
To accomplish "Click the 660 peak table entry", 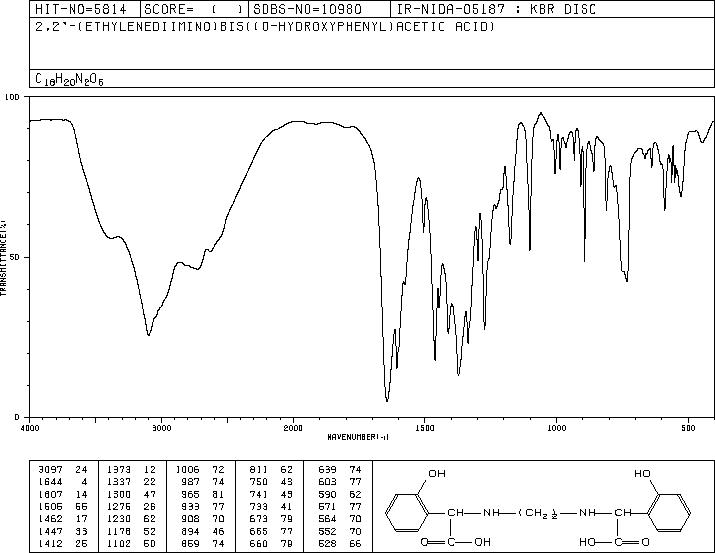I will 271,544.
